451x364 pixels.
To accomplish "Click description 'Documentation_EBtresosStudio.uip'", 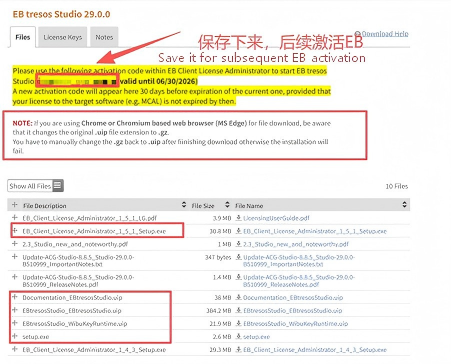I will tap(72, 297).
